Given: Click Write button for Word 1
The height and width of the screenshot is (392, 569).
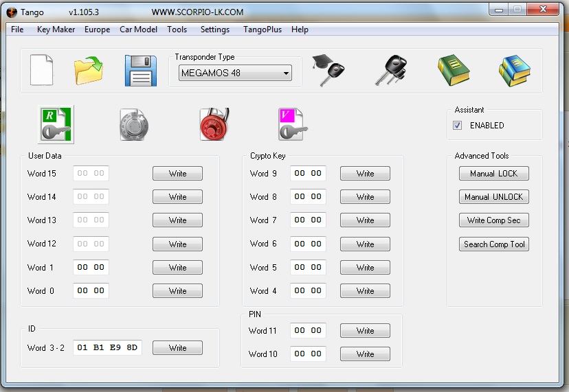Looking at the screenshot, I should (x=177, y=267).
